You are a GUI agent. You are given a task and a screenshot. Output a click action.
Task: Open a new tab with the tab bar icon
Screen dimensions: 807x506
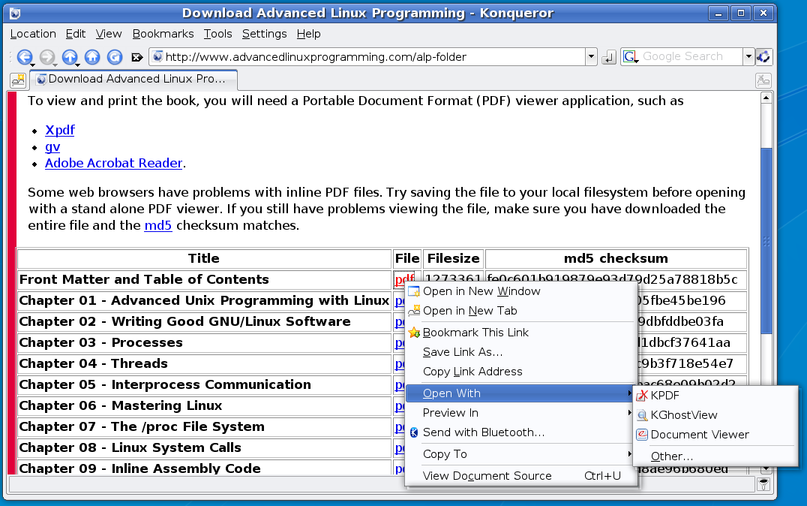[x=18, y=80]
